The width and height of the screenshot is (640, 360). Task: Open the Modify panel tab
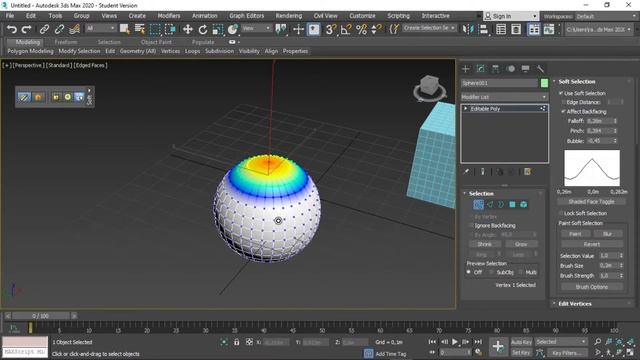[x=480, y=69]
